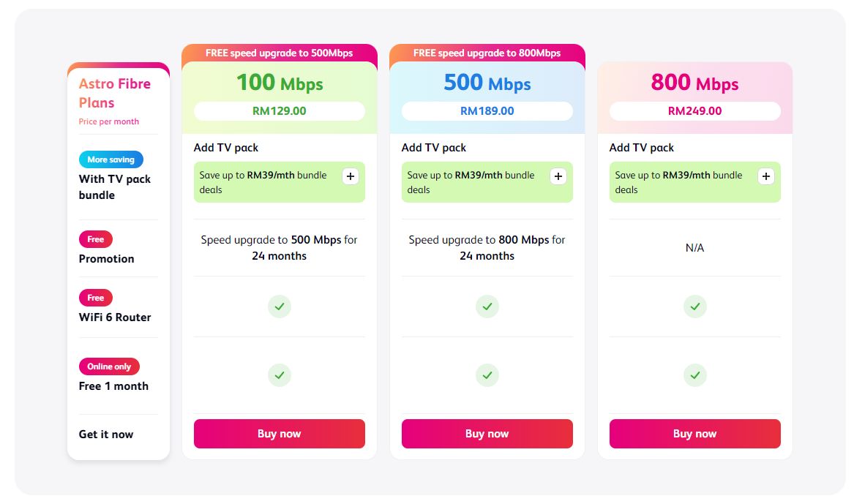Screen dimensions: 854x504
Task: Click the lower checkmark under the 500 Mbps plan
Action: [x=487, y=375]
